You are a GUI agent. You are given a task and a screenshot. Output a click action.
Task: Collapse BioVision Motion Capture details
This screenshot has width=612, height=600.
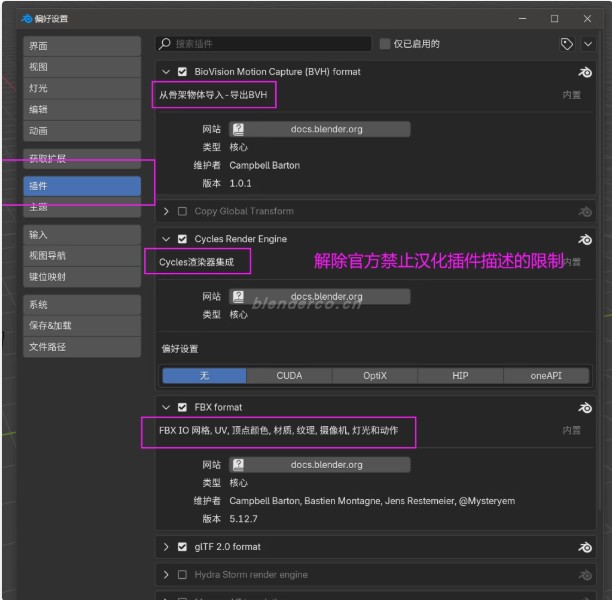tap(166, 72)
